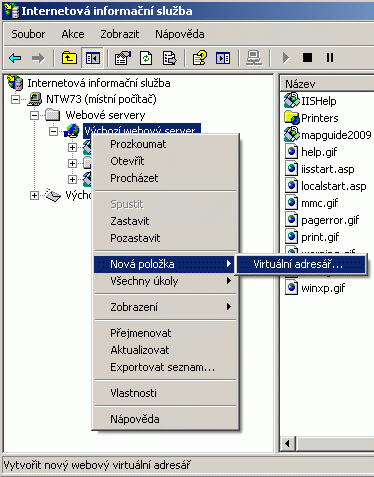Click the Help toolbar icon with question mark
This screenshot has width=374, height=477.
coord(200,58)
